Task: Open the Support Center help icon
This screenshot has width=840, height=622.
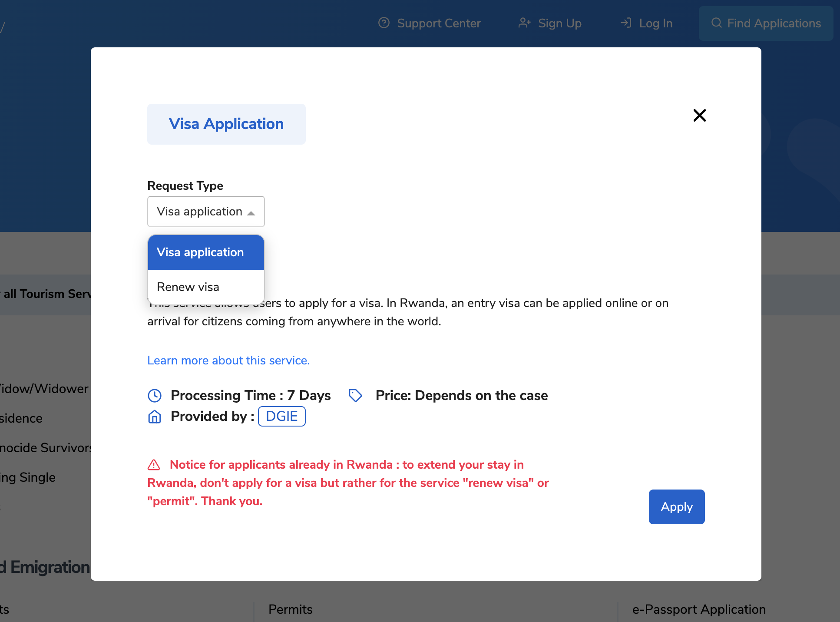Action: (x=384, y=23)
